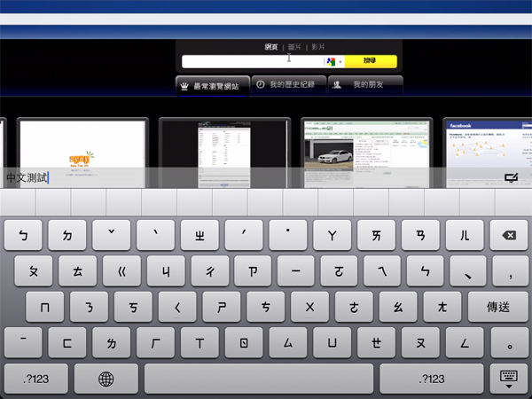This screenshot has width=532, height=399.
Task: Tap the ㄚ key
Action: [x=332, y=235]
